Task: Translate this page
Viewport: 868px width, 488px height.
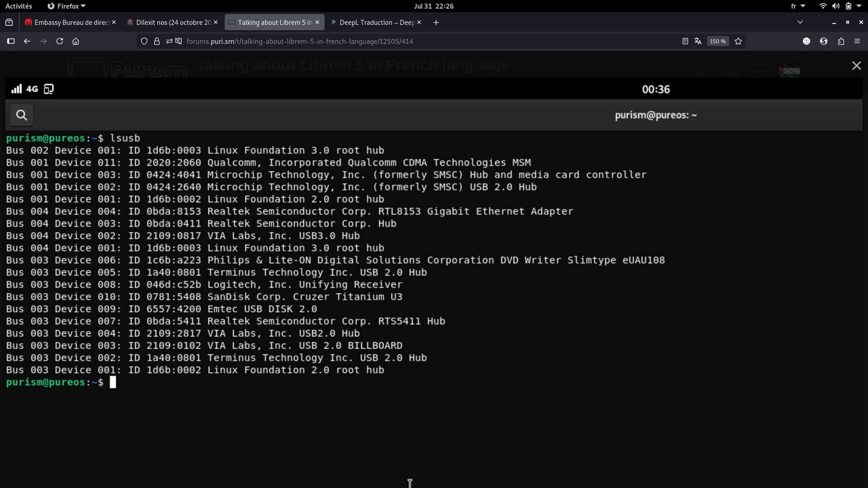Action: click(698, 41)
